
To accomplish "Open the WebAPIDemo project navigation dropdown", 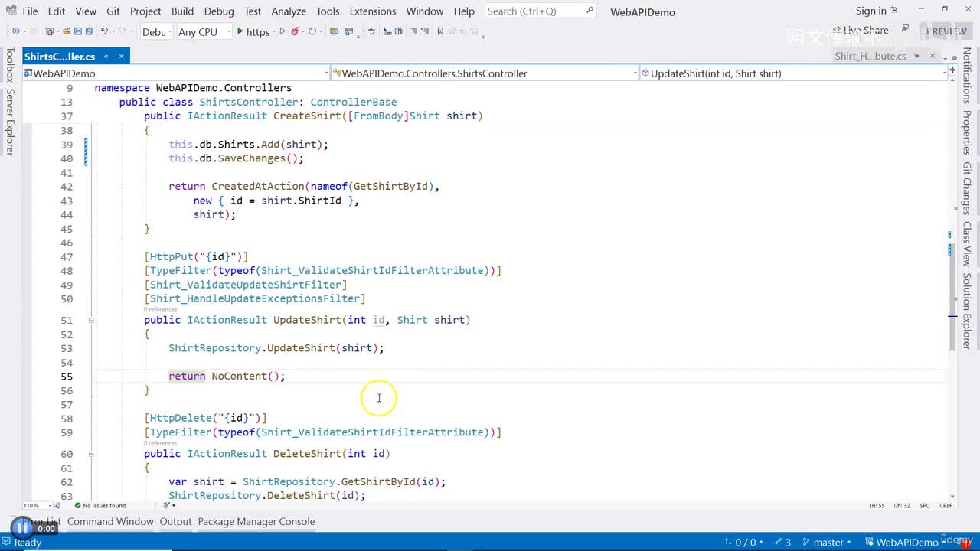I will pos(176,73).
